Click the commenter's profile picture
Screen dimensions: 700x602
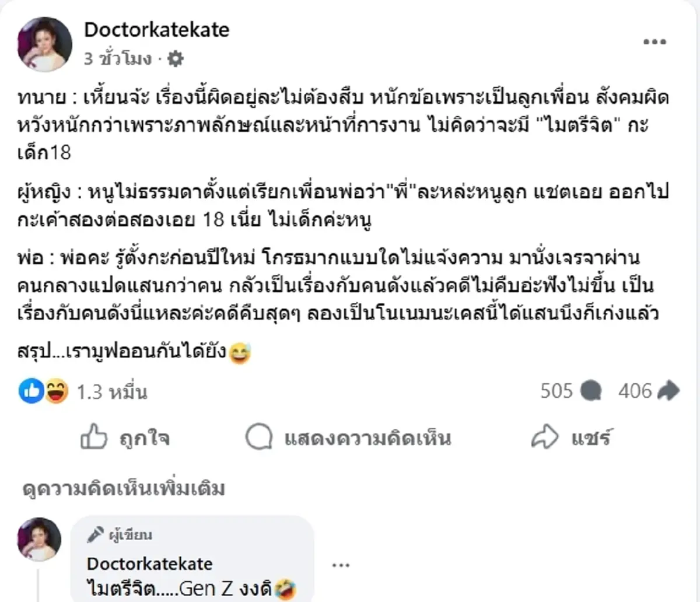tap(40, 540)
